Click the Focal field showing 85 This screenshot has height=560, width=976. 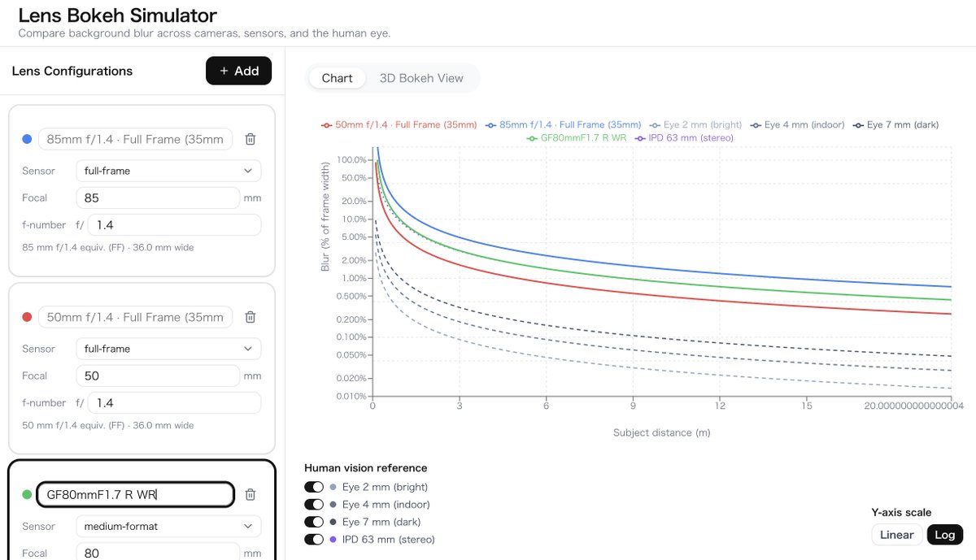pos(158,198)
